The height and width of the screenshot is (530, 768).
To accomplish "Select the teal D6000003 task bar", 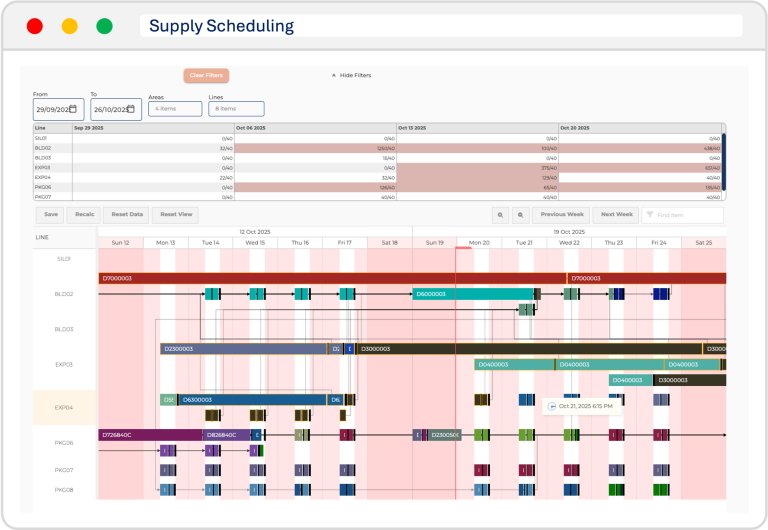I will click(472, 294).
